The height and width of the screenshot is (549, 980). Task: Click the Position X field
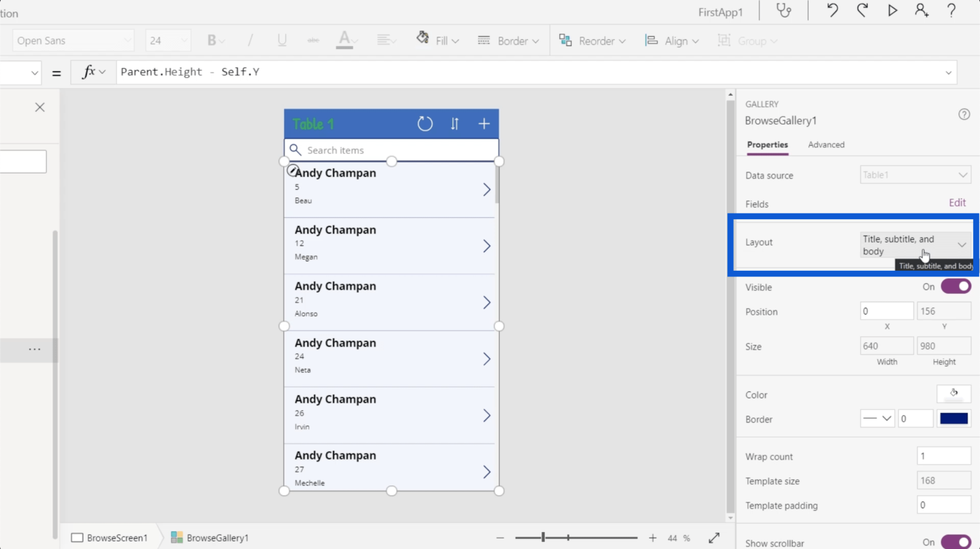click(887, 311)
